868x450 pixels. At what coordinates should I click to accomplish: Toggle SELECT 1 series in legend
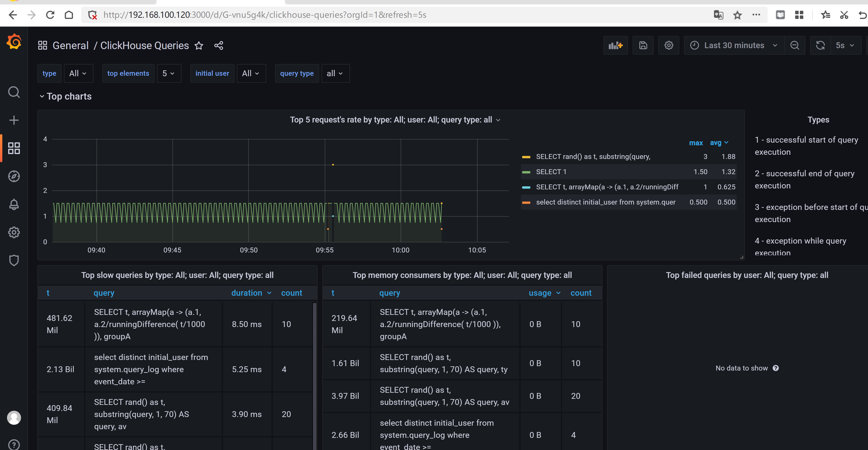(x=551, y=172)
